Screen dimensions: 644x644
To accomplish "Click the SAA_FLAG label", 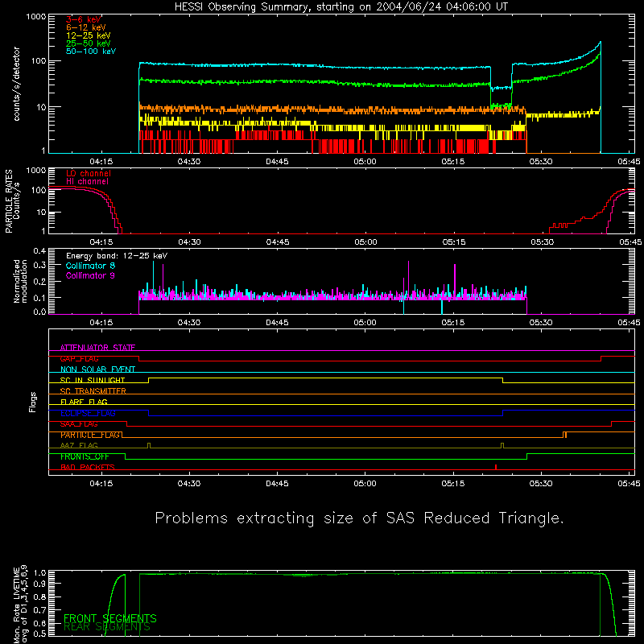I will click(79, 424).
